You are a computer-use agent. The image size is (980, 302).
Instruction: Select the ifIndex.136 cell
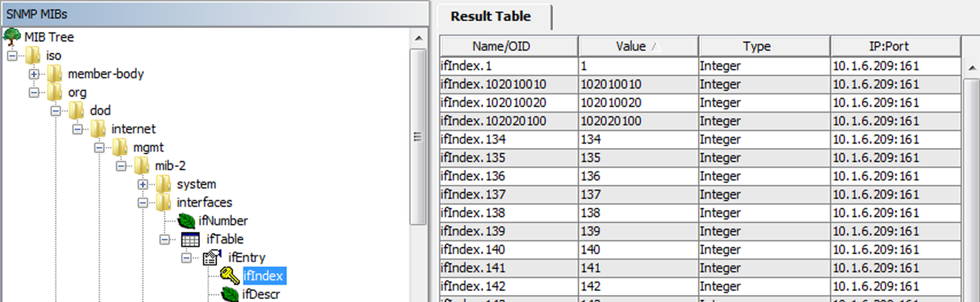coord(508,176)
